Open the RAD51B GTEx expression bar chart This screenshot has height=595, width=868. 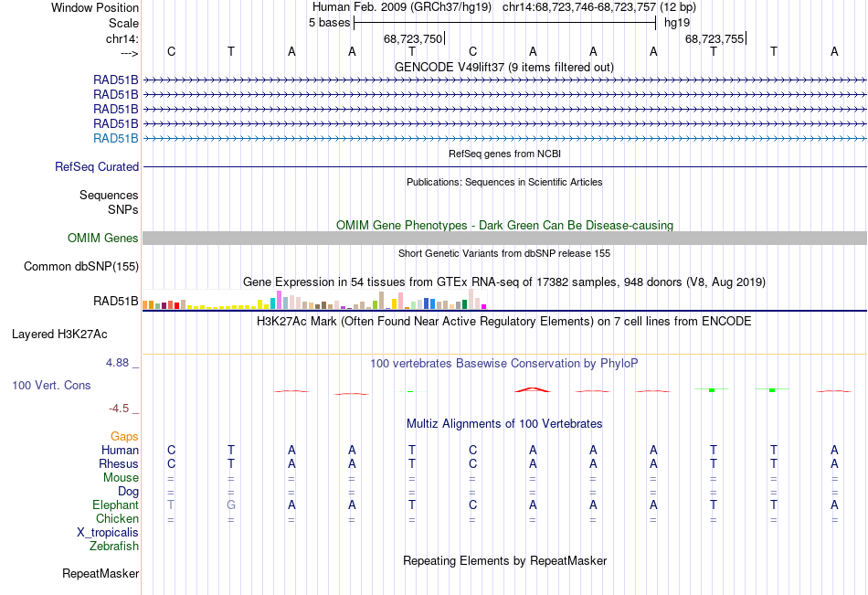point(314,299)
